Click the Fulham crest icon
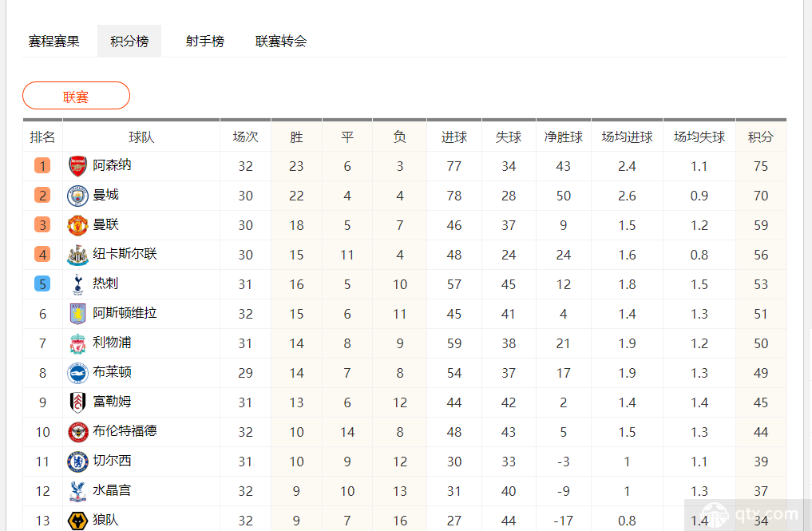 tap(77, 402)
